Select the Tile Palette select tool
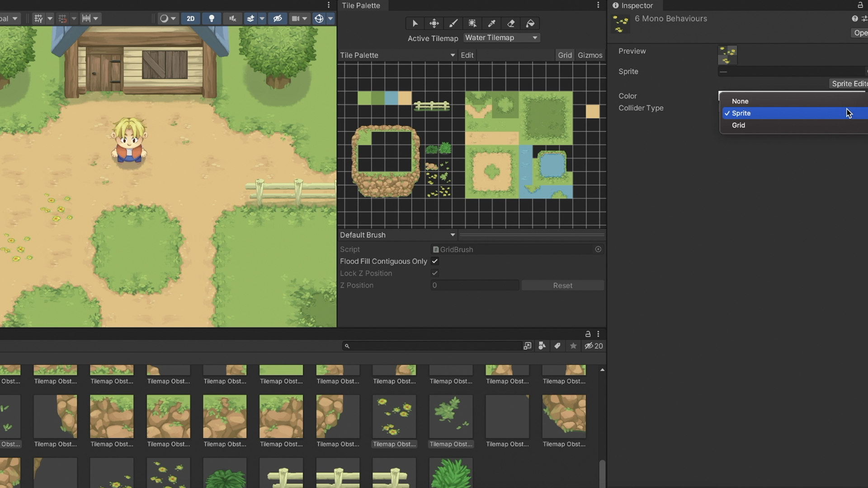This screenshot has height=488, width=868. (415, 23)
